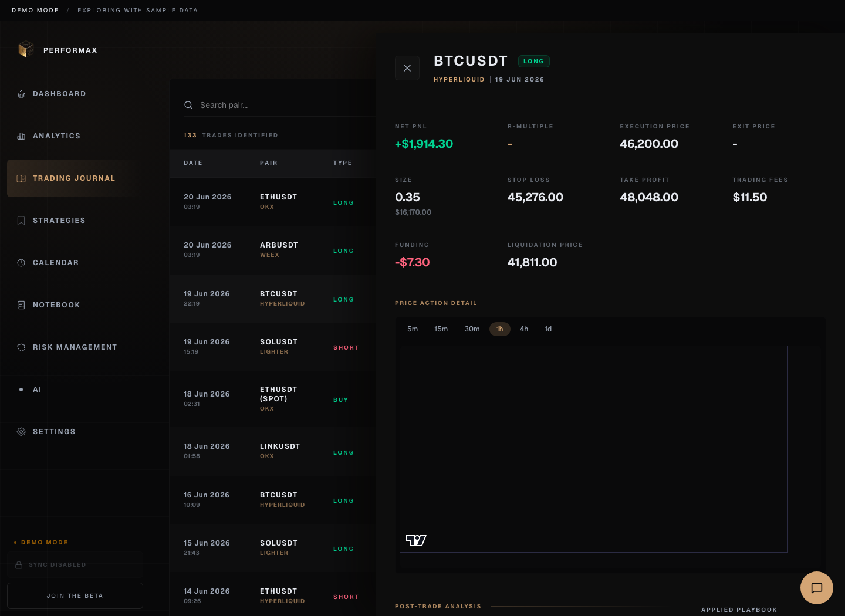
Task: Click the Risk Management shield icon
Action: [21, 347]
